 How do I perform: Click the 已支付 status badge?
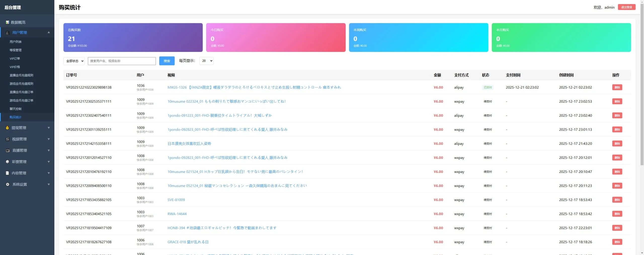(488, 87)
